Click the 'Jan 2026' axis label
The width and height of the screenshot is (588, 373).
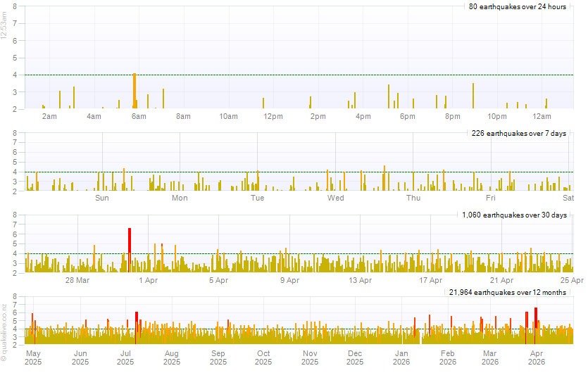pyautogui.click(x=401, y=358)
